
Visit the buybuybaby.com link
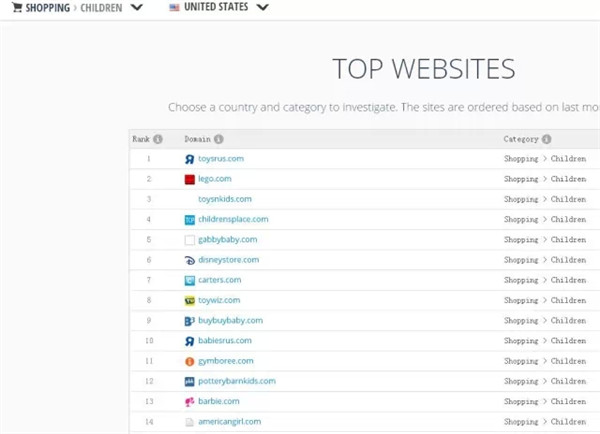coord(230,320)
